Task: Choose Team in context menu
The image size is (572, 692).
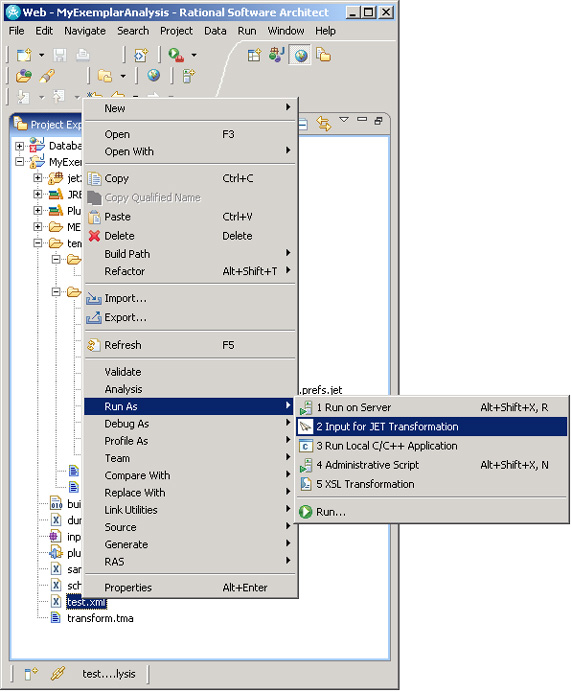Action: pyautogui.click(x=191, y=458)
